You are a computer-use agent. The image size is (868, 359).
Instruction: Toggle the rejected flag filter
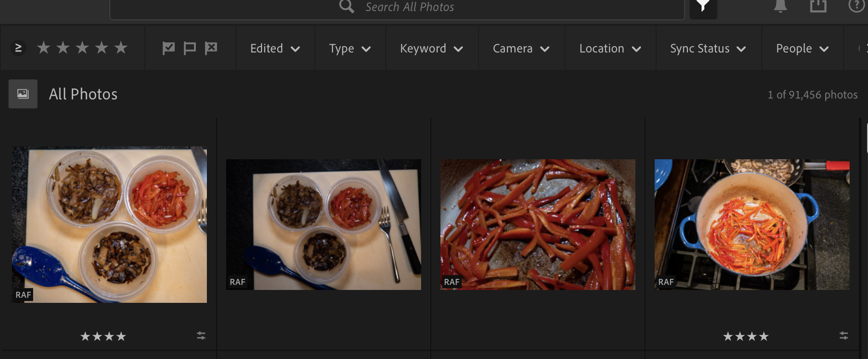click(x=211, y=48)
